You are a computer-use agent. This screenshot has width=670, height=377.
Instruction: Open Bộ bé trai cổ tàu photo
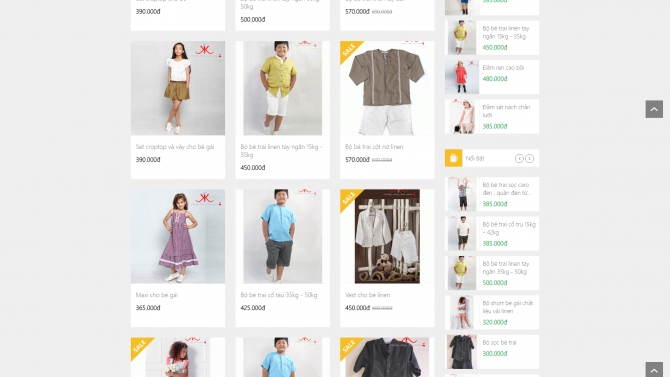282,236
